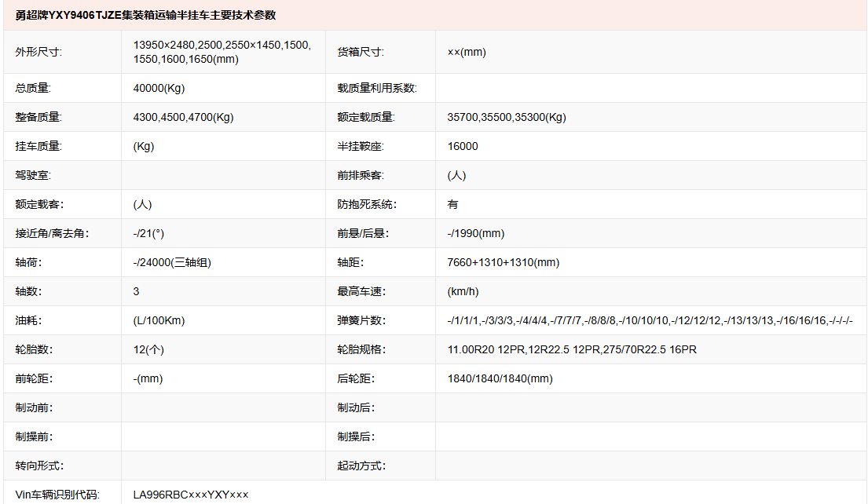Select the 制动前 label
The image size is (868, 504).
click(x=34, y=407)
